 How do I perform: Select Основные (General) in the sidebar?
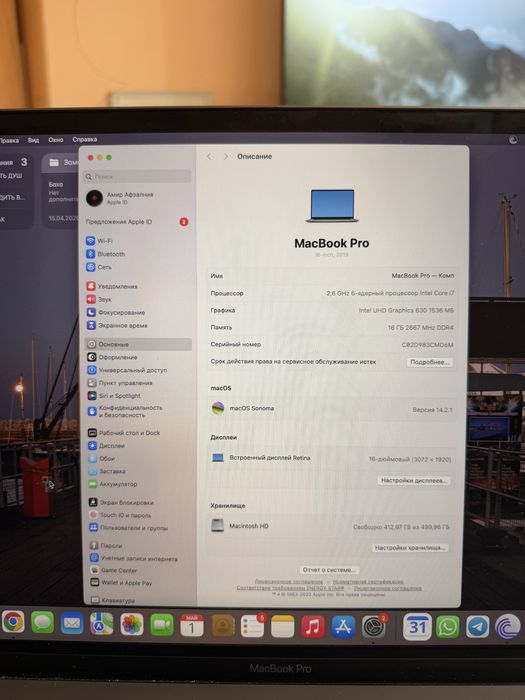[138, 344]
